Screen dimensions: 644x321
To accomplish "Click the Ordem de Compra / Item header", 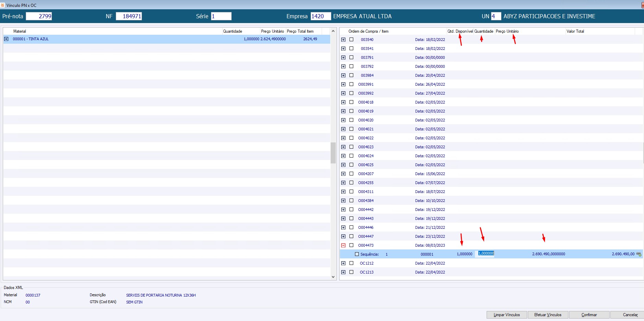I will point(368,31).
